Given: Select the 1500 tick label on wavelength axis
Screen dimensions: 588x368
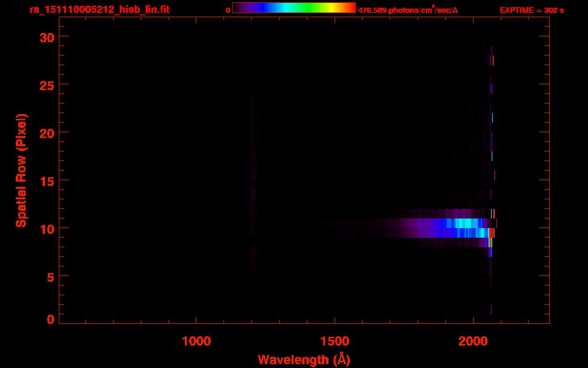Looking at the screenshot, I should point(335,342).
